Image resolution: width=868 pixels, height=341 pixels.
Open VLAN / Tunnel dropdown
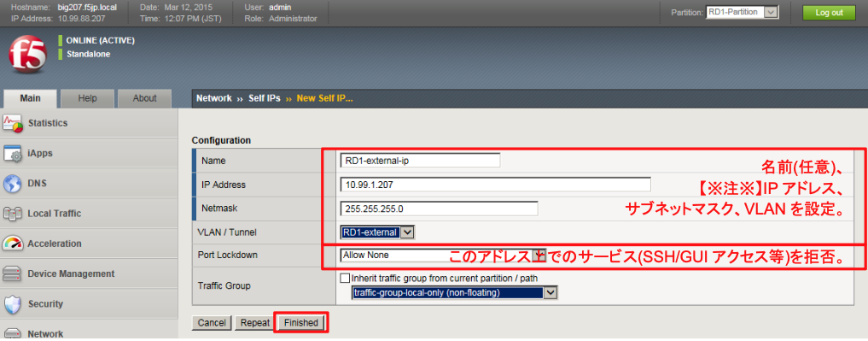coord(377,232)
